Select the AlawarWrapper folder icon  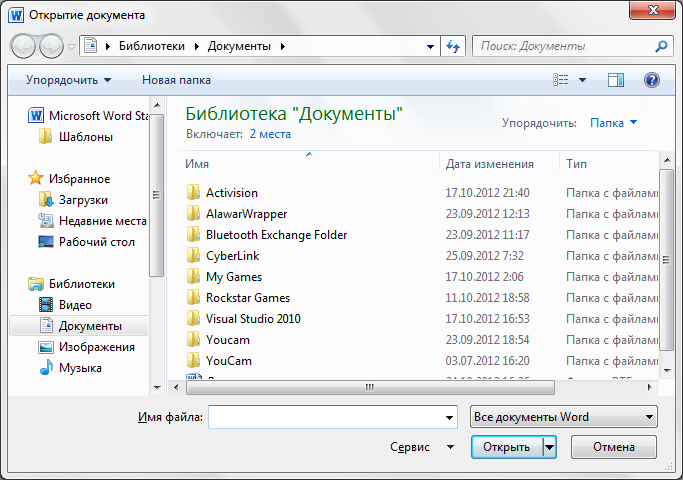point(193,213)
